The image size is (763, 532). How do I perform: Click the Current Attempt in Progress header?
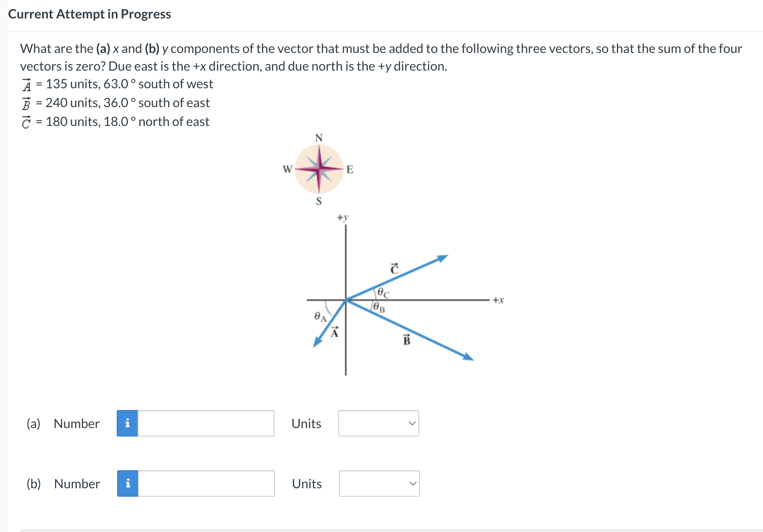(89, 14)
